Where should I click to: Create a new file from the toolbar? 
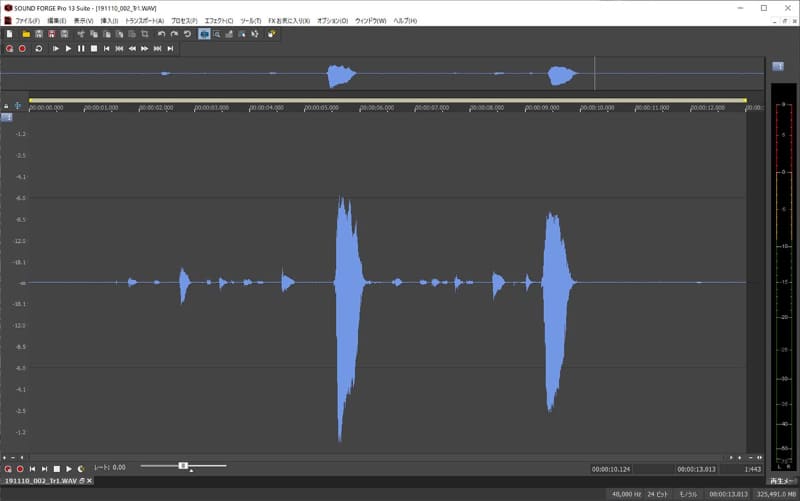click(10, 34)
